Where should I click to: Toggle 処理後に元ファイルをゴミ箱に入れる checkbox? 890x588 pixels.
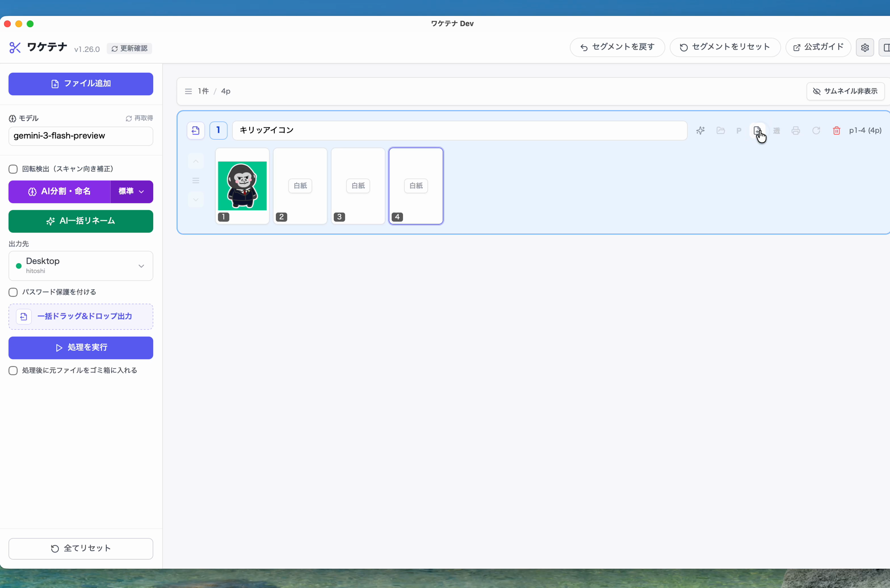13,370
